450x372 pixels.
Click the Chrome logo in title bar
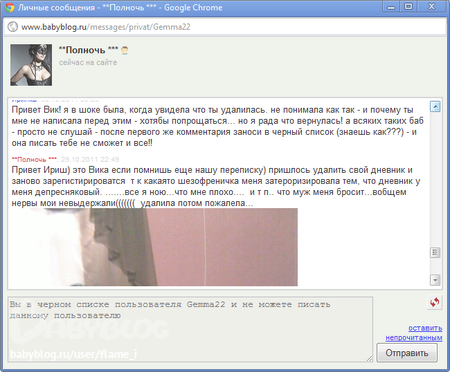tap(10, 7)
